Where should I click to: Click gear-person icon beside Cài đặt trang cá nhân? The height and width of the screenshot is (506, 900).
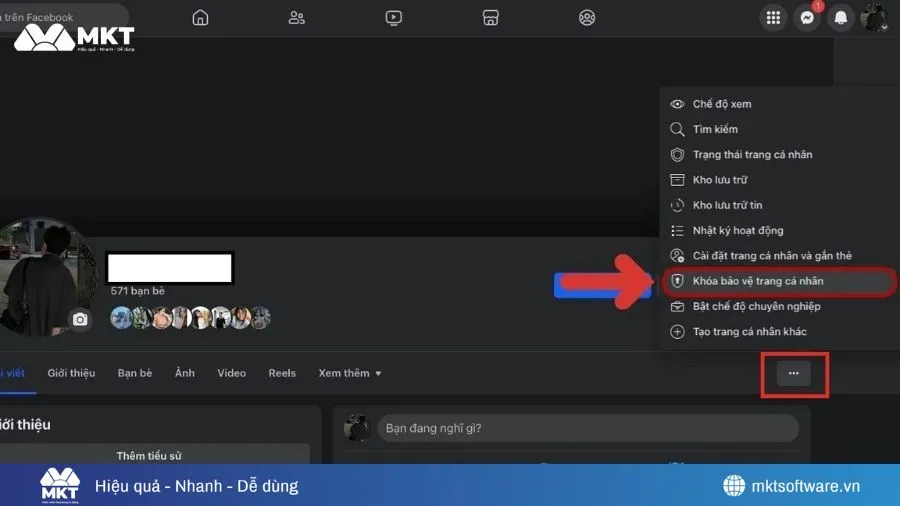coord(677,255)
